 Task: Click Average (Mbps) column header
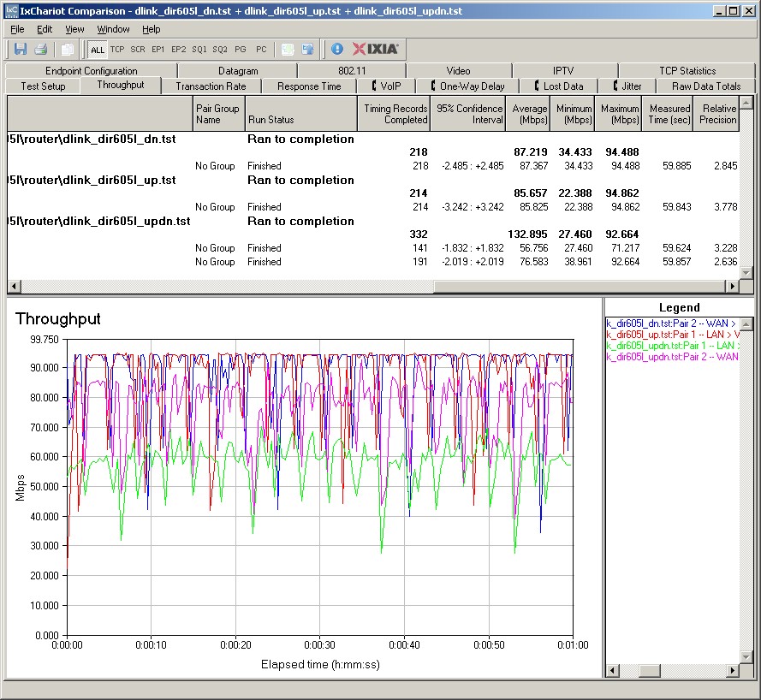point(528,114)
